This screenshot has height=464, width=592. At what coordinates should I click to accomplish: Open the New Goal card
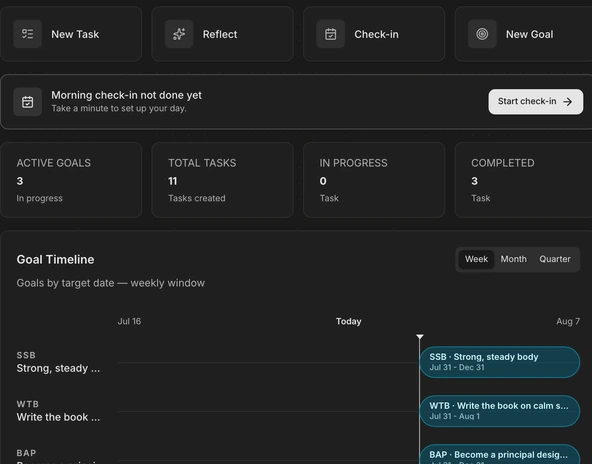point(523,34)
